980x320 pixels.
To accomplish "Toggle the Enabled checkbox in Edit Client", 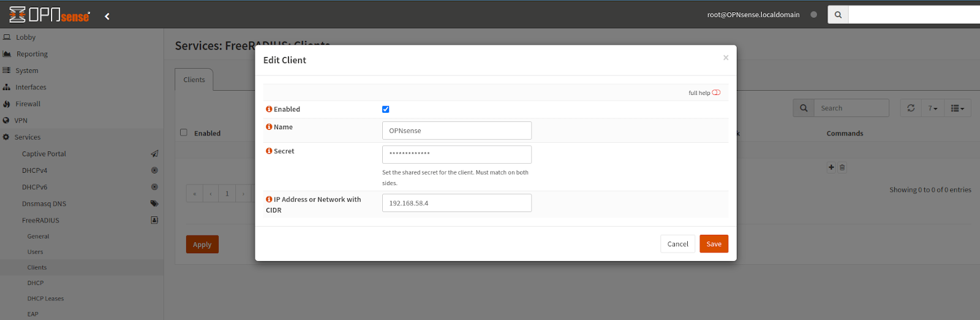I will point(386,109).
